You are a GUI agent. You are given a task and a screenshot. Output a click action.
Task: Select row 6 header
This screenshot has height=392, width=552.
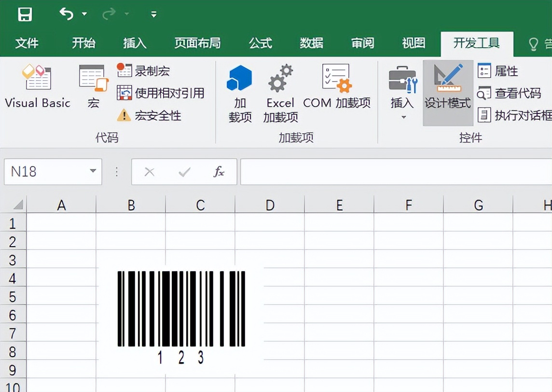click(x=13, y=314)
